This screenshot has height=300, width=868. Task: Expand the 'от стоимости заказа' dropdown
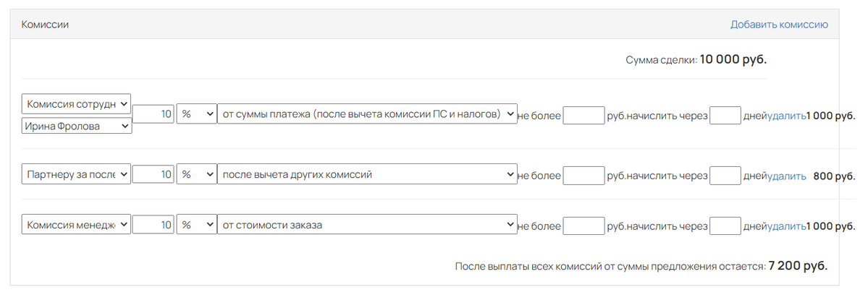coord(368,225)
